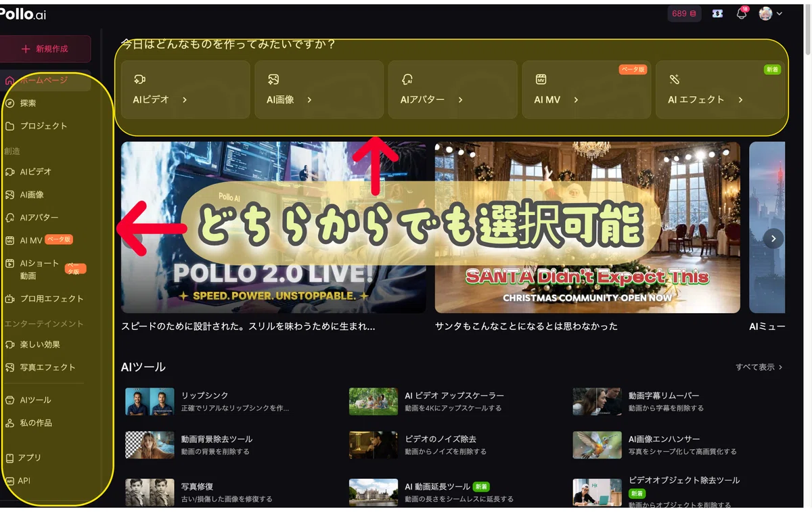
Task: Click the MV icon in AI MV card
Action: click(x=541, y=79)
